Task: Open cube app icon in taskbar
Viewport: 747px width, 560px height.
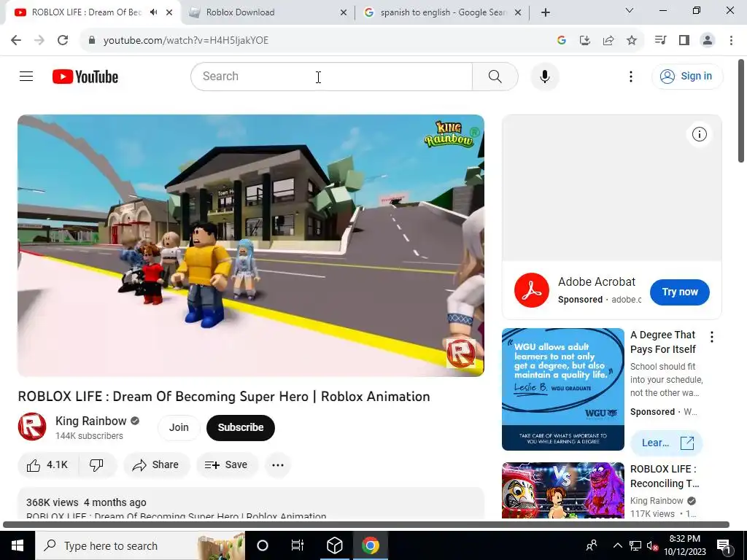Action: 335,545
